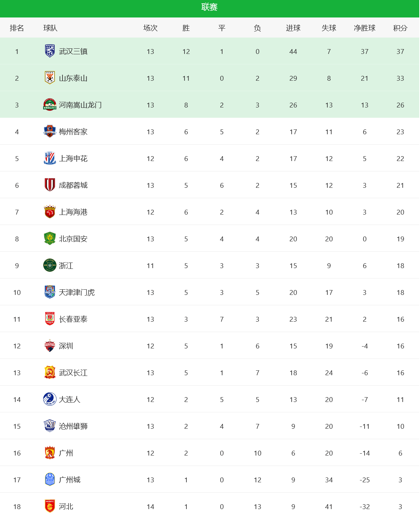Click the 梅州客家 team emblem
Screen dimensions: 420x518
pos(50,131)
